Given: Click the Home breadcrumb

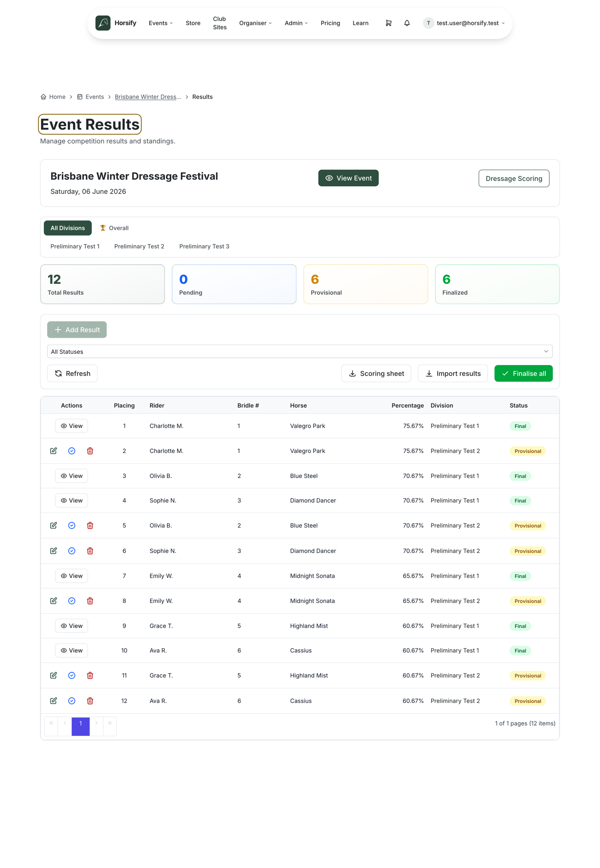Looking at the screenshot, I should 53,97.
